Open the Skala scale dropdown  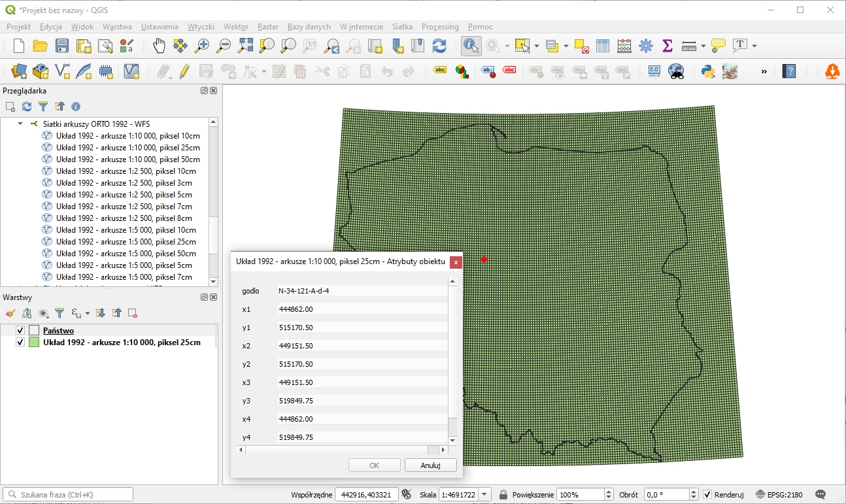click(485, 494)
